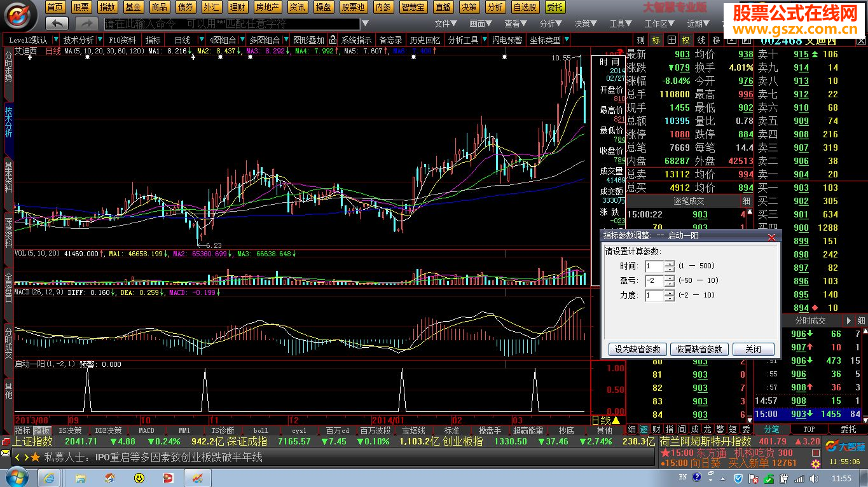Open Internet Explorer from the taskbar
The width and height of the screenshot is (868, 487).
point(49,477)
